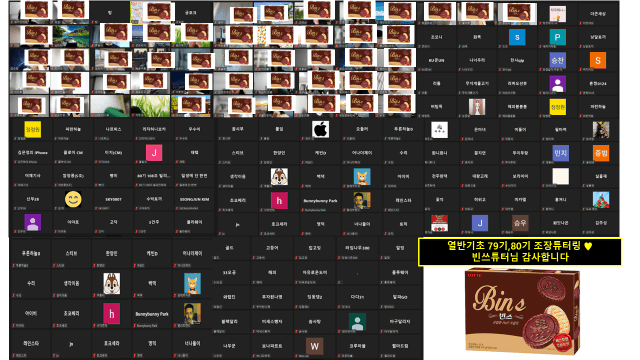Open the mountain lake landscape video tile

click(71, 36)
